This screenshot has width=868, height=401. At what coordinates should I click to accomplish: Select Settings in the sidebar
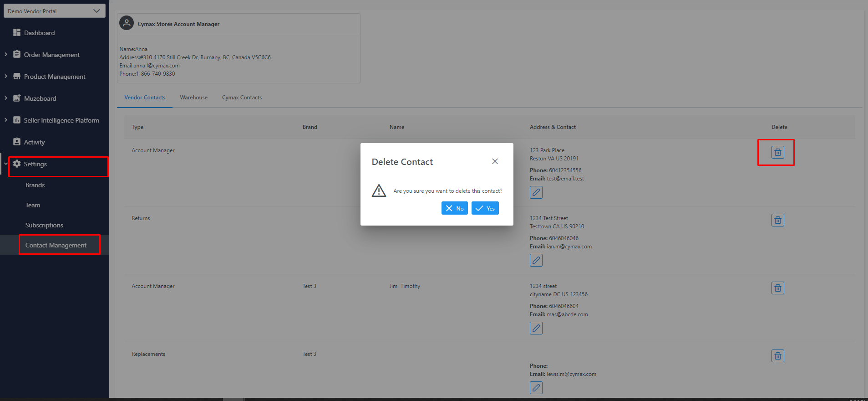coord(36,164)
